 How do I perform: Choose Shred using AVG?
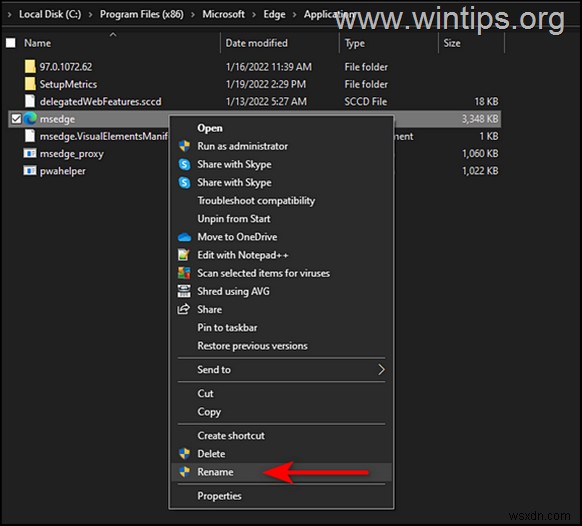pos(233,291)
